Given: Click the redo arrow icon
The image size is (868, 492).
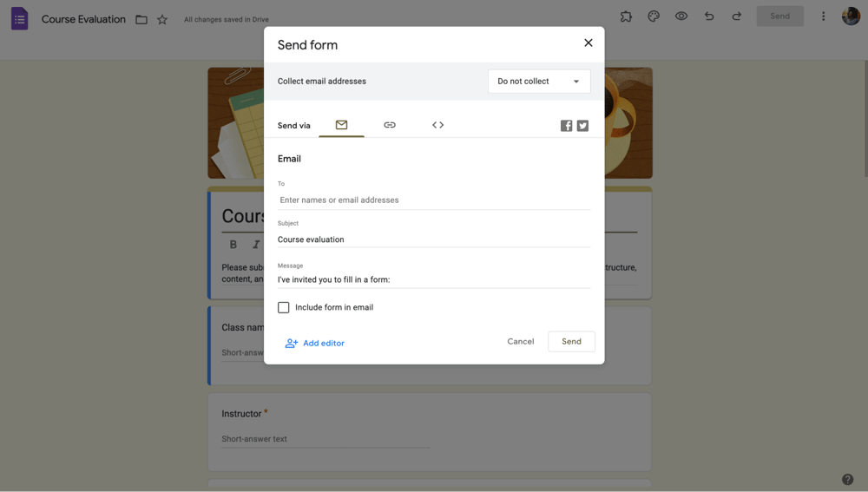Looking at the screenshot, I should coord(737,16).
